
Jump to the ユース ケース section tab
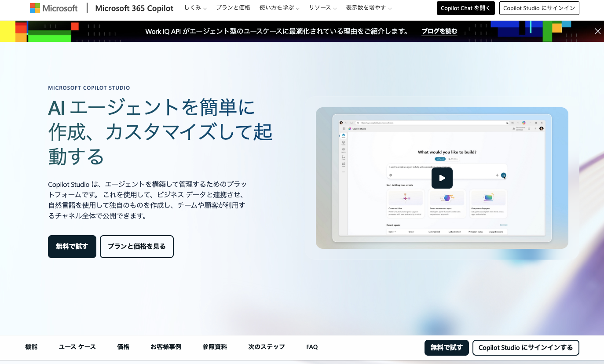77,347
